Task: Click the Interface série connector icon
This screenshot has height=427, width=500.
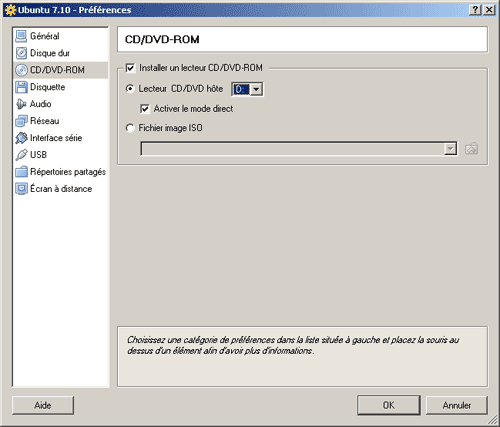Action: pos(21,138)
